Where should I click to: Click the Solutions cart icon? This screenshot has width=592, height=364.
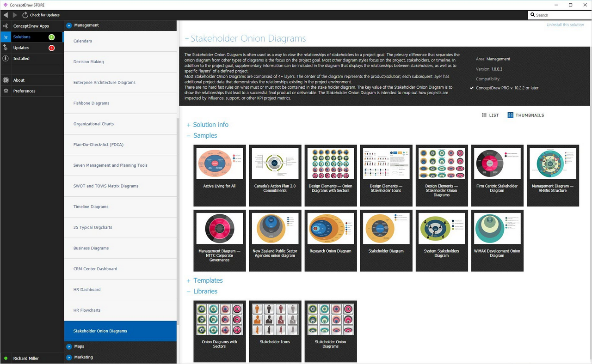[6, 37]
